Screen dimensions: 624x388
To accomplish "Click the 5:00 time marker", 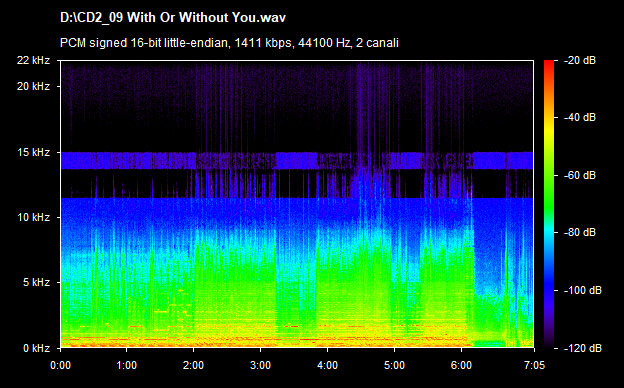I will [x=394, y=365].
